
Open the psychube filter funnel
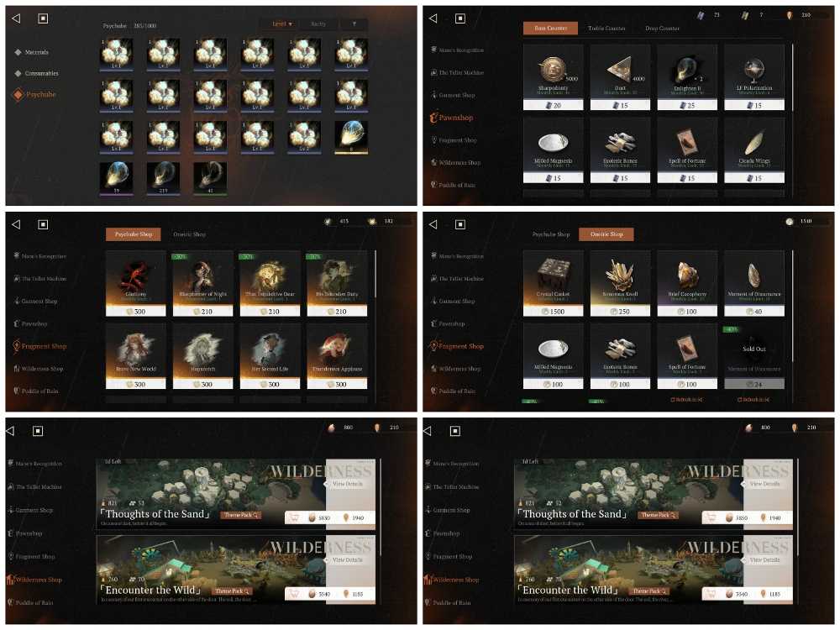coord(354,24)
